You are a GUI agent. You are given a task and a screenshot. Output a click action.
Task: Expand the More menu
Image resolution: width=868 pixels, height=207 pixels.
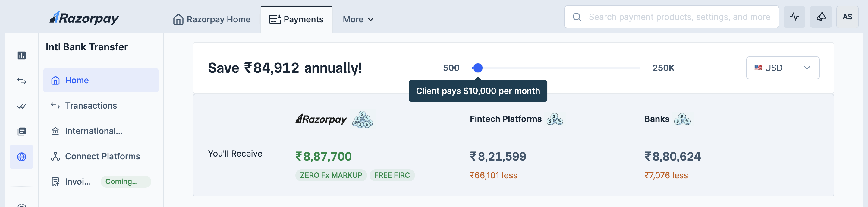click(358, 20)
